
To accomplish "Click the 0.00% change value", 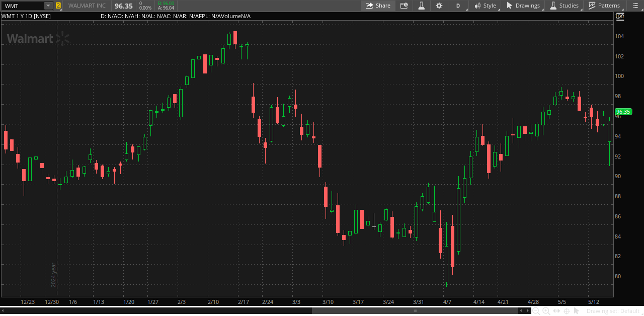I will click(145, 8).
